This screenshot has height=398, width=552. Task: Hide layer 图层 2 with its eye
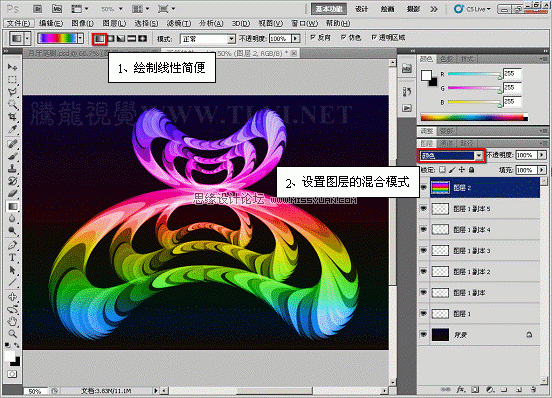[x=424, y=188]
